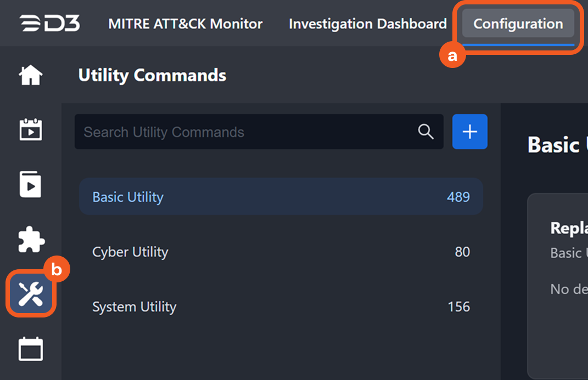Screen dimensions: 588x380
Task: Focus the Search Utility Commands field
Action: pos(247,132)
